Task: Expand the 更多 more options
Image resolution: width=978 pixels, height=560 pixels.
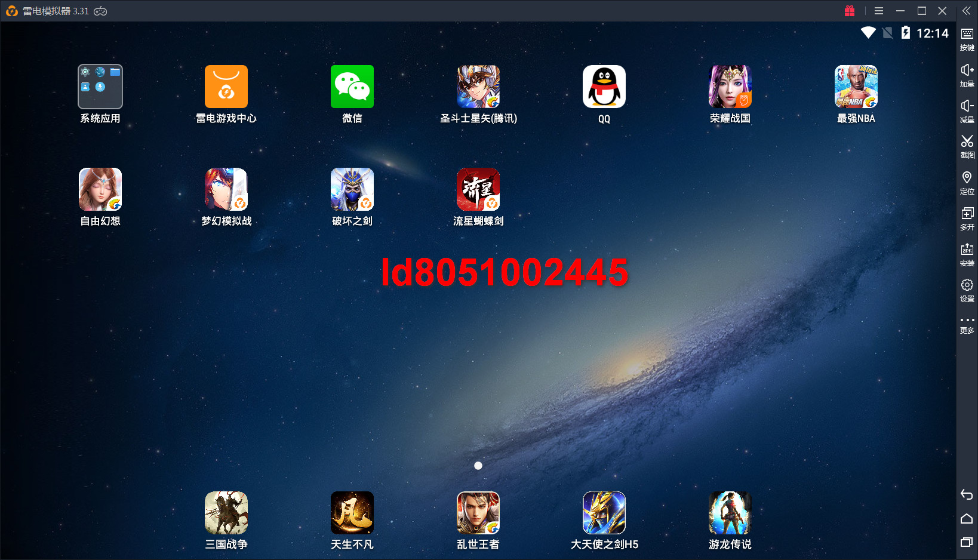Action: [967, 324]
